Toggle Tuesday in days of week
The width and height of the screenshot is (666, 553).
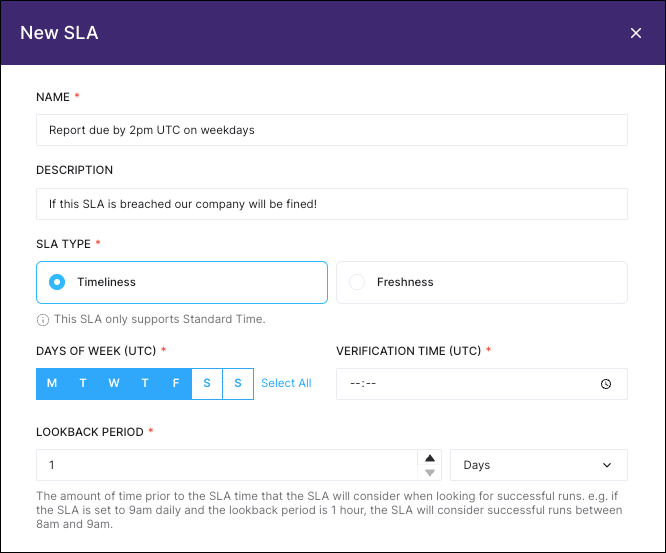click(x=83, y=384)
